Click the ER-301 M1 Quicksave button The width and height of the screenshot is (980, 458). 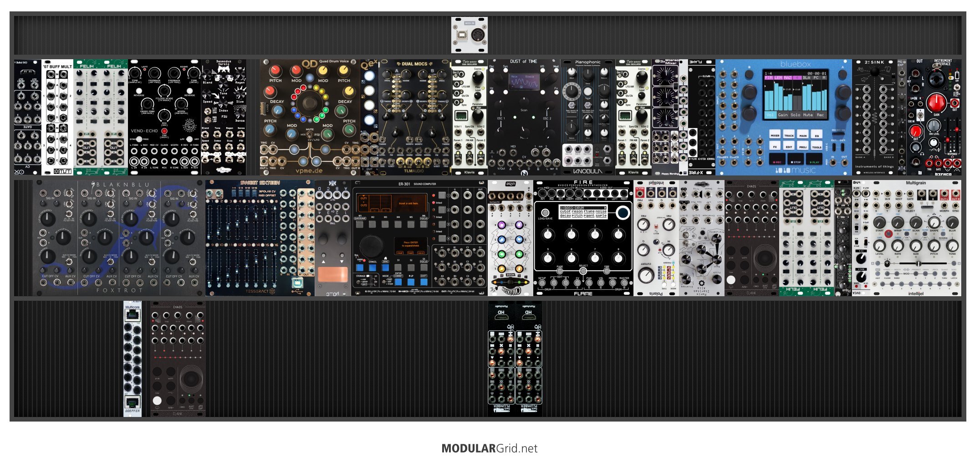pos(360,224)
